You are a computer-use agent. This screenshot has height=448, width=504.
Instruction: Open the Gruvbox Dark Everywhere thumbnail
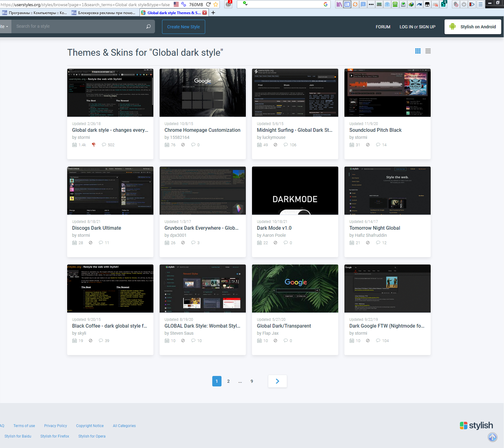pos(203,191)
